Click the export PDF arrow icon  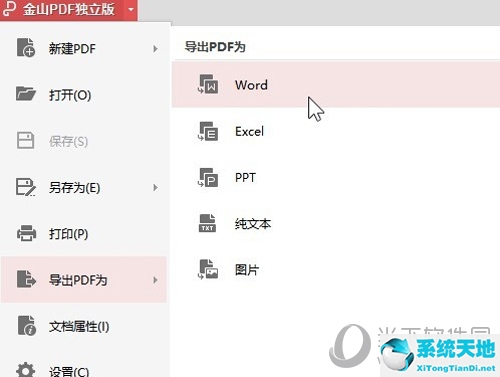tap(26, 279)
